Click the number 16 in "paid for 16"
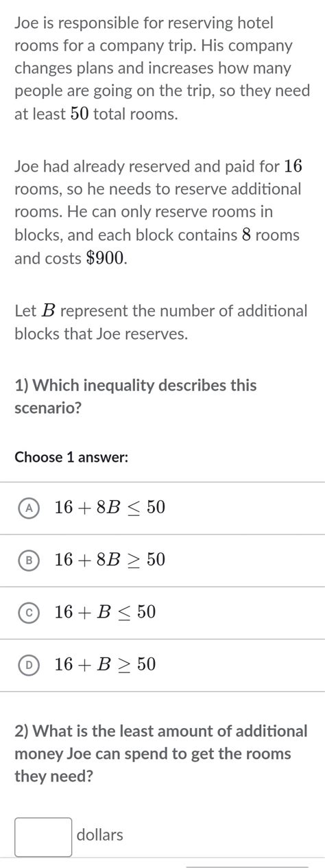Screen dimensions: 325x868 tap(293, 166)
